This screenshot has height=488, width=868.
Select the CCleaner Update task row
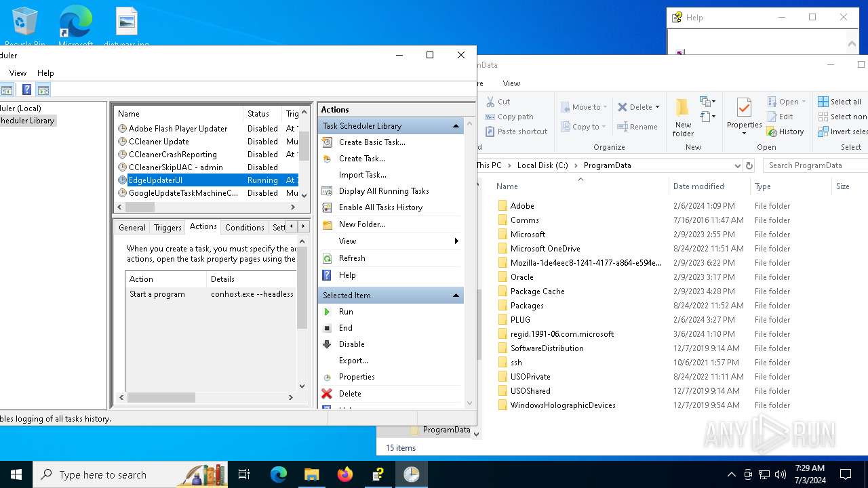pos(208,142)
